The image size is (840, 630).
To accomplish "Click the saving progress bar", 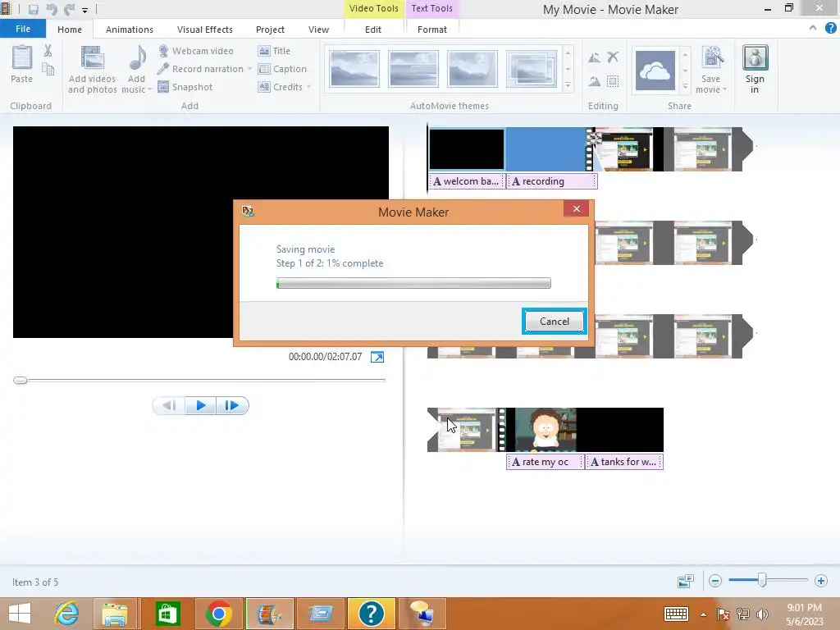I will 413,283.
